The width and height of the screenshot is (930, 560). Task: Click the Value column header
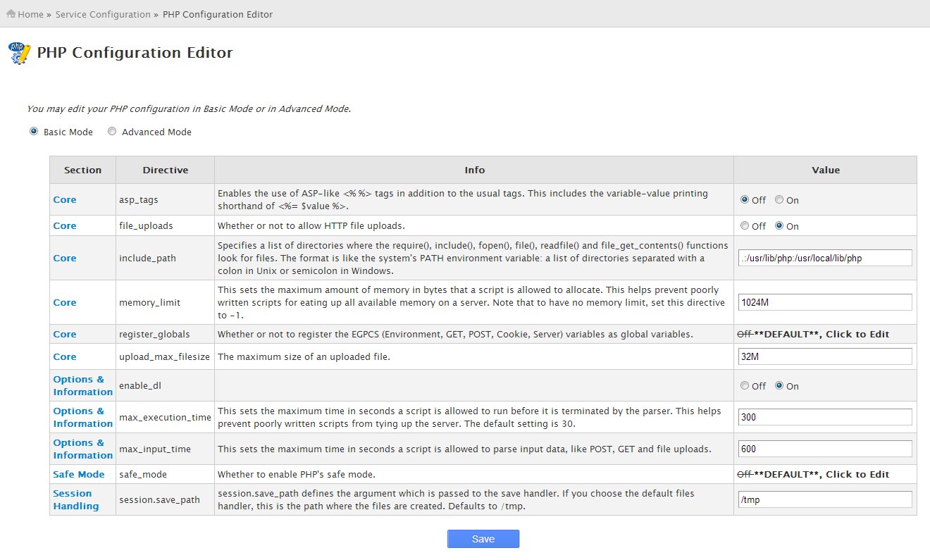coord(825,170)
